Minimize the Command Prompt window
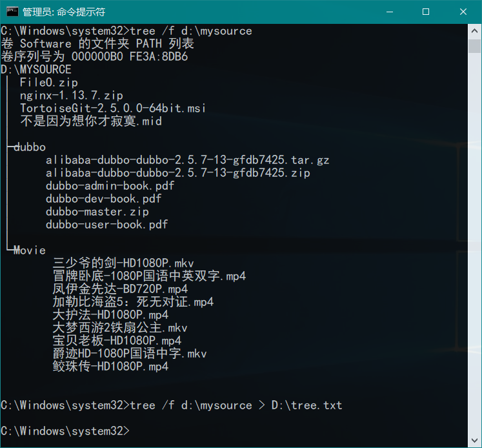This screenshot has width=482, height=448. (x=390, y=12)
